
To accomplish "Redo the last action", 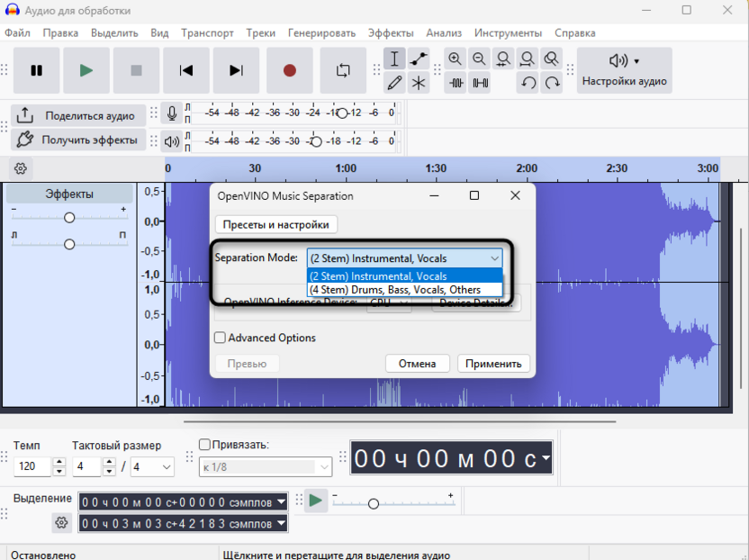I will coord(552,83).
